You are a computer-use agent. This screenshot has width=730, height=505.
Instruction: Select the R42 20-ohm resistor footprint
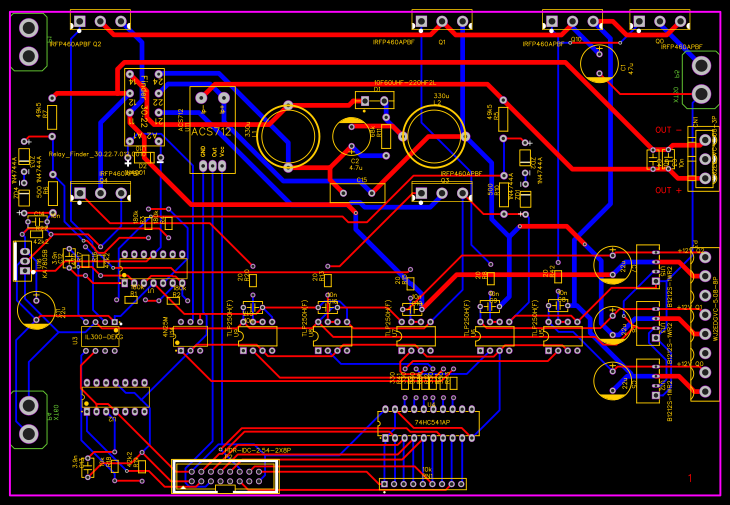[558, 277]
